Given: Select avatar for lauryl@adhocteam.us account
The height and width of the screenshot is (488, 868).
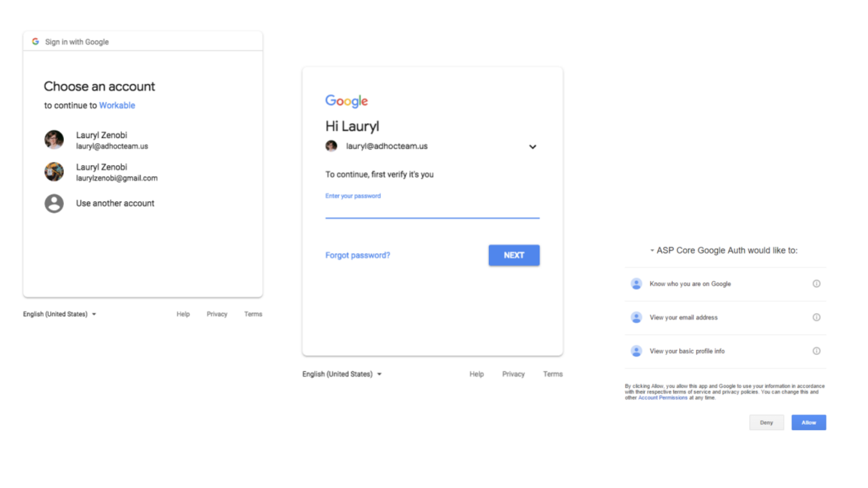Looking at the screenshot, I should tap(54, 140).
